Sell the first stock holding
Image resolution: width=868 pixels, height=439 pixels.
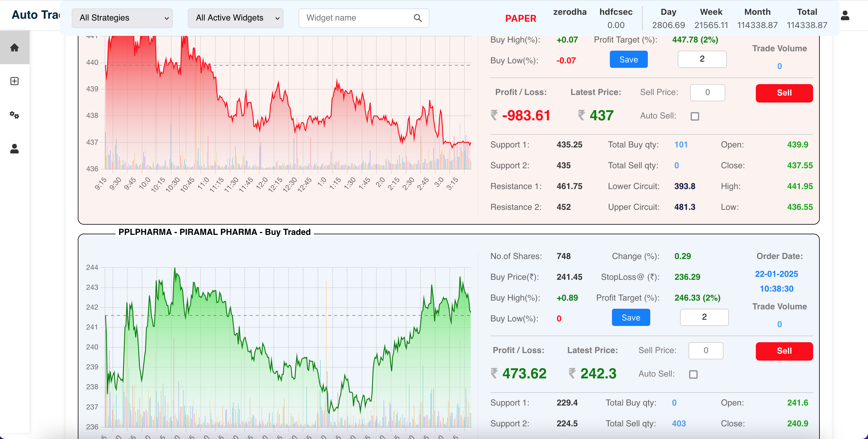click(784, 93)
